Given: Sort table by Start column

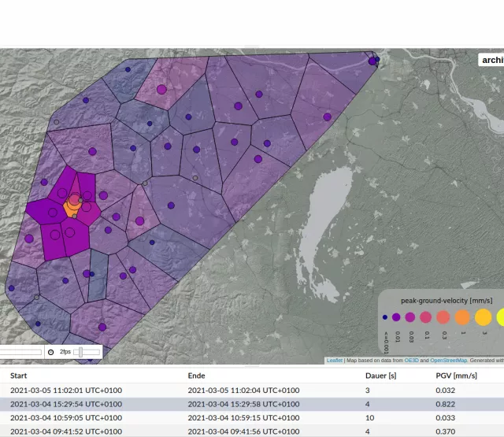Looking at the screenshot, I should coord(19,376).
